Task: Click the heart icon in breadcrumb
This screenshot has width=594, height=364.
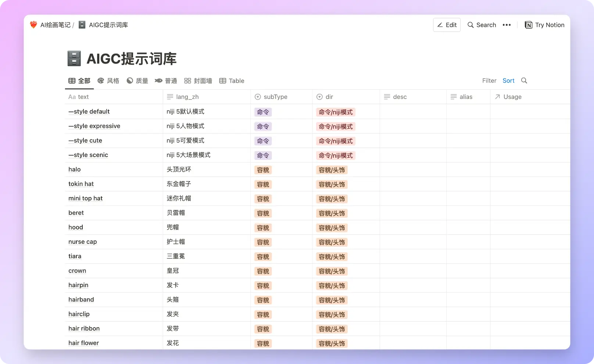Action: coord(33,25)
